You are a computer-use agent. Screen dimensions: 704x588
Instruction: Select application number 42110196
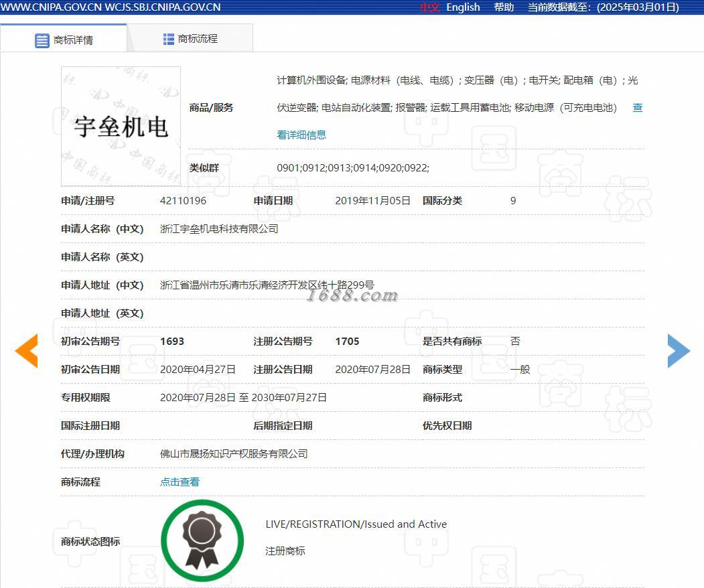[x=183, y=201]
